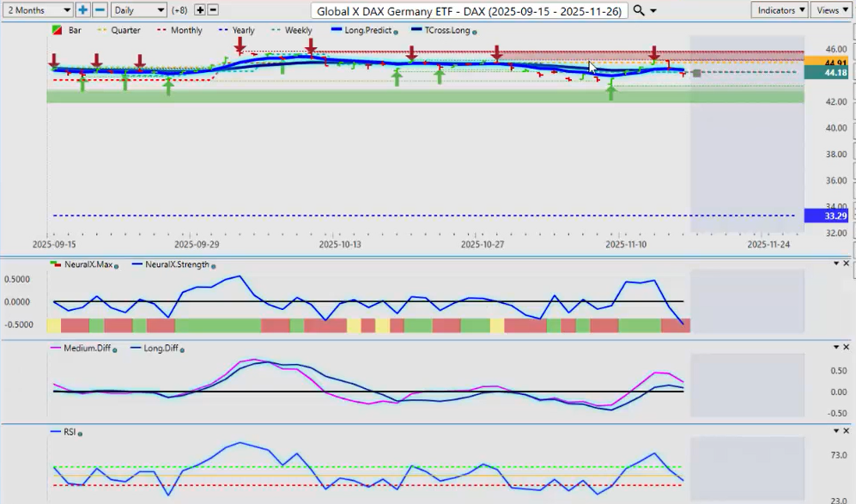
Task: Open the Views menu
Action: [x=832, y=10]
